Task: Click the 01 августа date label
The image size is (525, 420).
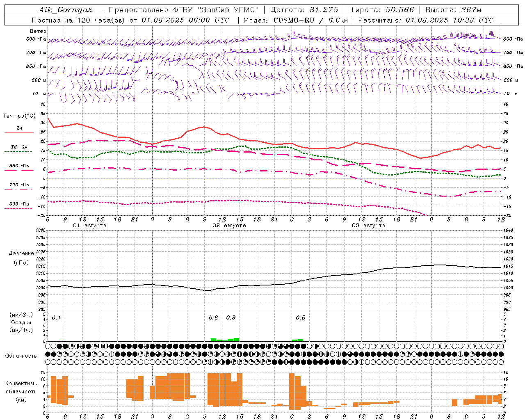Action: pos(90,226)
